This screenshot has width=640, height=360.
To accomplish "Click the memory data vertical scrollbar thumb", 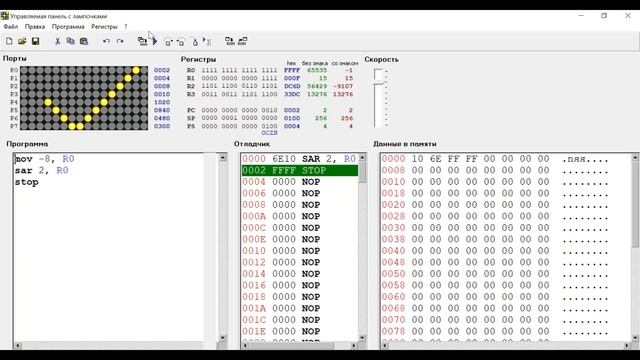I will pos(636,204).
